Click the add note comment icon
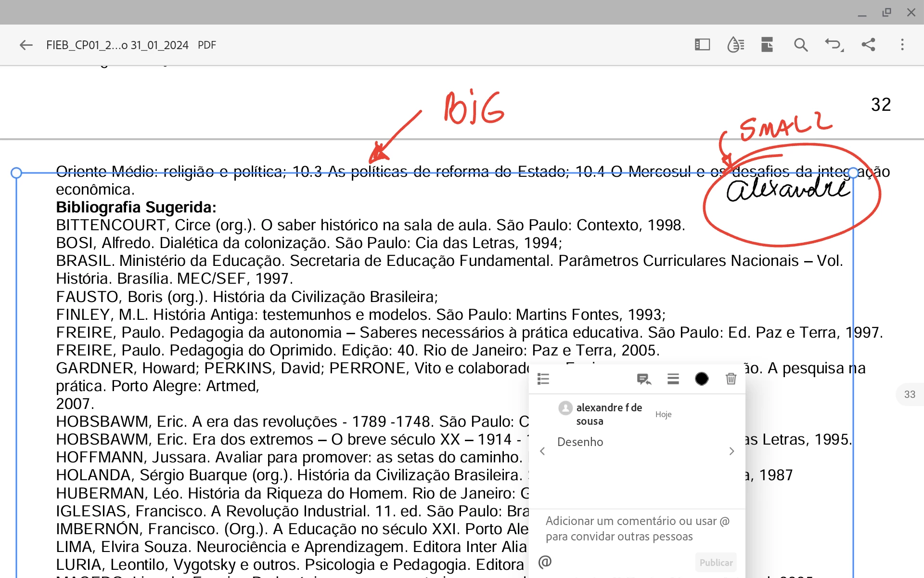 pyautogui.click(x=643, y=379)
